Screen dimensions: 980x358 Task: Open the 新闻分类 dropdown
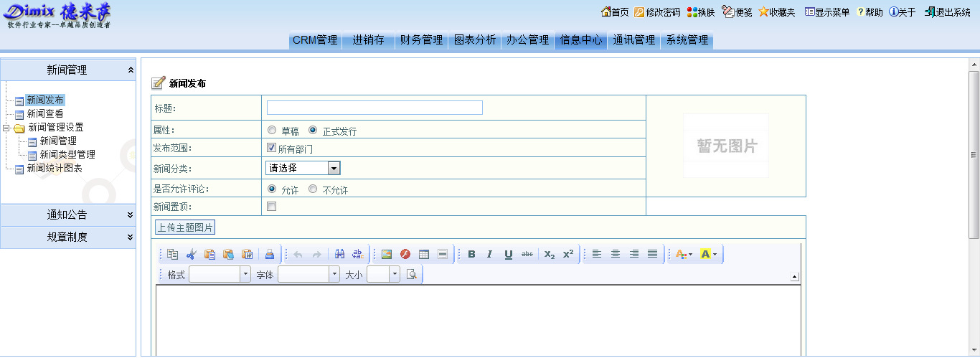click(303, 168)
